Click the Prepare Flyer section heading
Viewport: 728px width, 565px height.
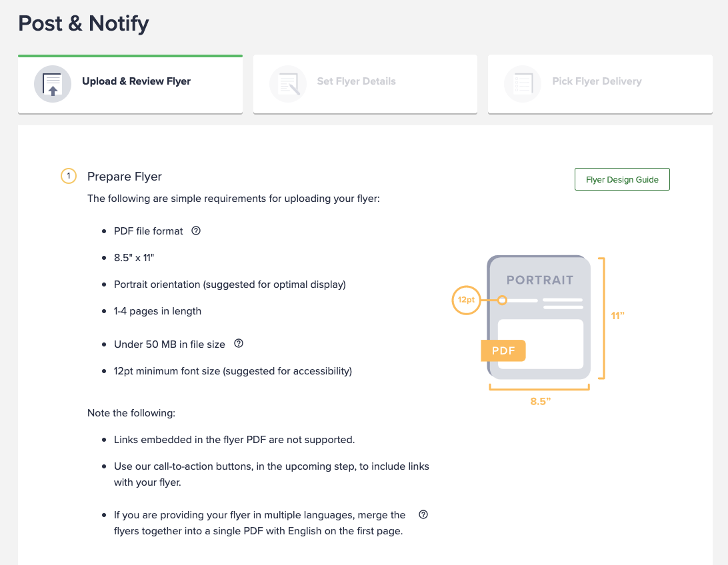pyautogui.click(x=125, y=177)
